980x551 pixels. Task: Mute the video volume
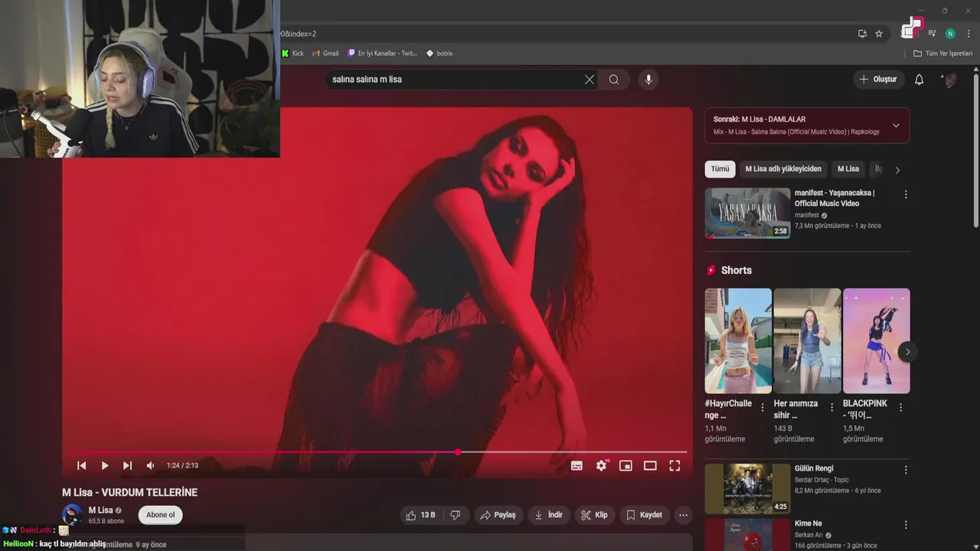coord(151,465)
